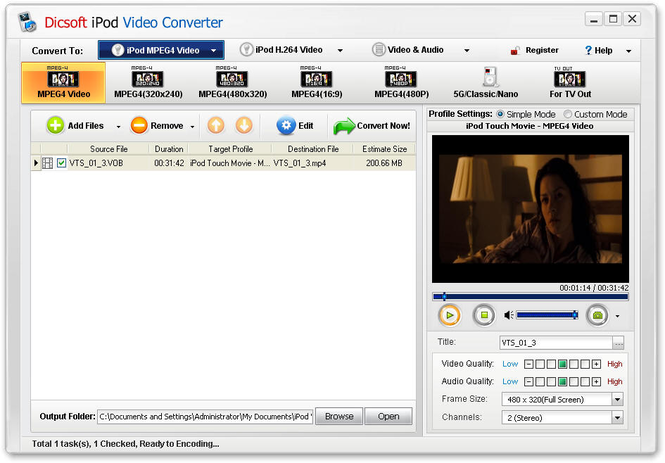This screenshot has width=665, height=463.
Task: Play the preview video
Action: tap(450, 315)
